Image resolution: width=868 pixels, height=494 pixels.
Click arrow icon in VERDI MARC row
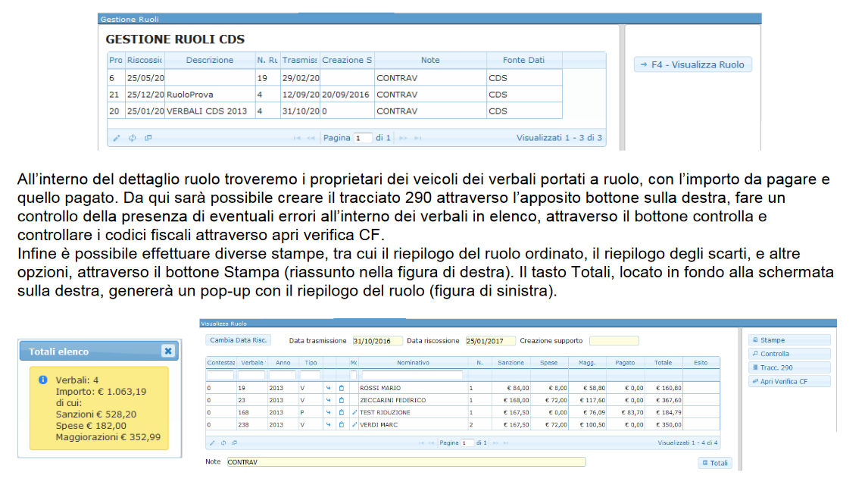pos(328,425)
